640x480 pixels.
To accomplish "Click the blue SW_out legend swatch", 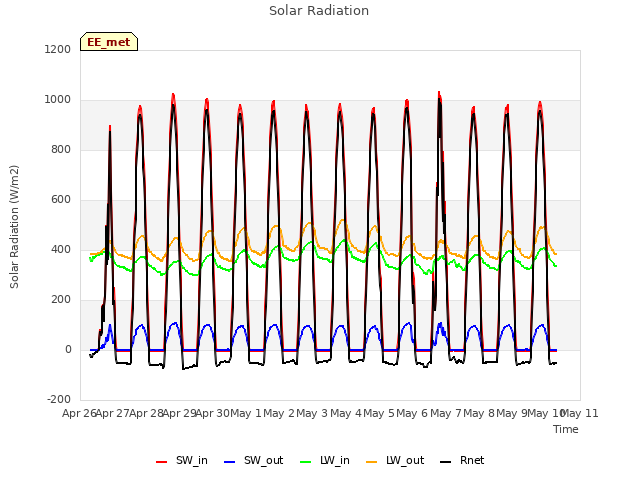I will tap(230, 462).
